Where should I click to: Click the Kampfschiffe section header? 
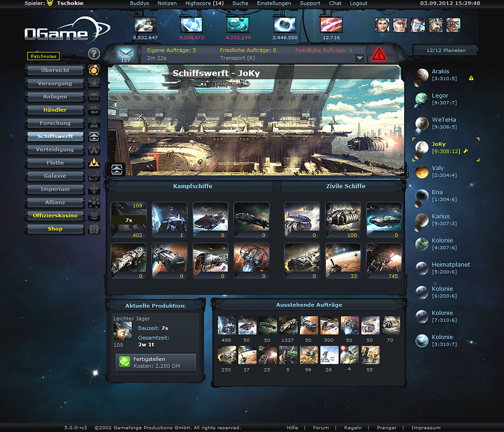(x=192, y=186)
